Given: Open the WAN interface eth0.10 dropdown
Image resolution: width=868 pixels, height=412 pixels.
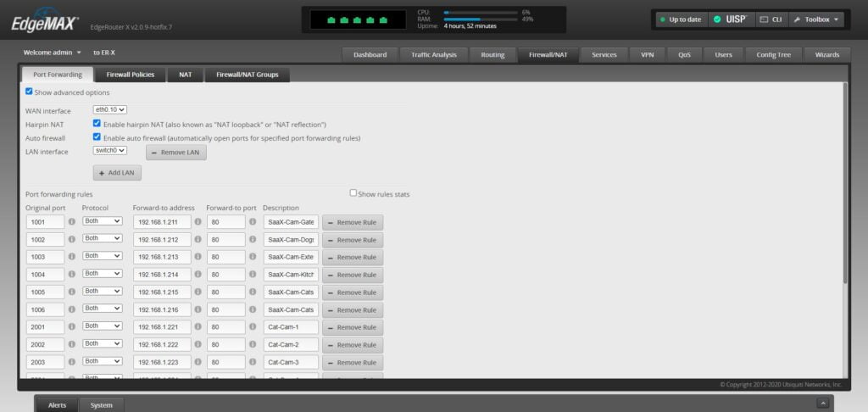Looking at the screenshot, I should tap(110, 109).
